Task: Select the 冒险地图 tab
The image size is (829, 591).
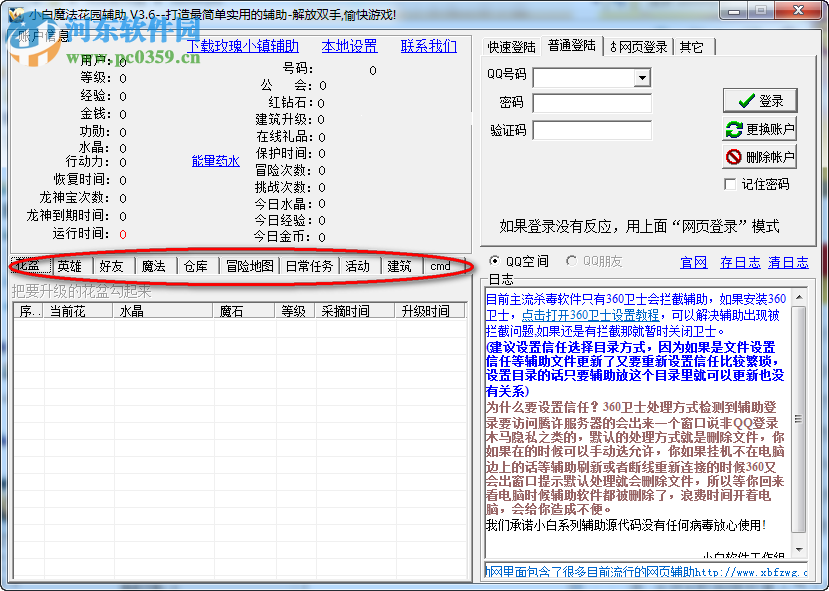Action: coord(250,266)
